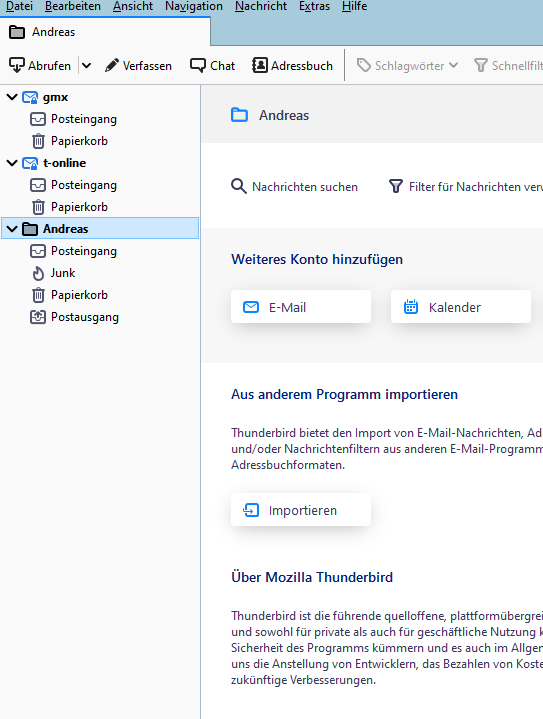Screen dimensions: 543x719
Task: Click the Schlagwörter tag icon
Action: pyautogui.click(x=364, y=66)
